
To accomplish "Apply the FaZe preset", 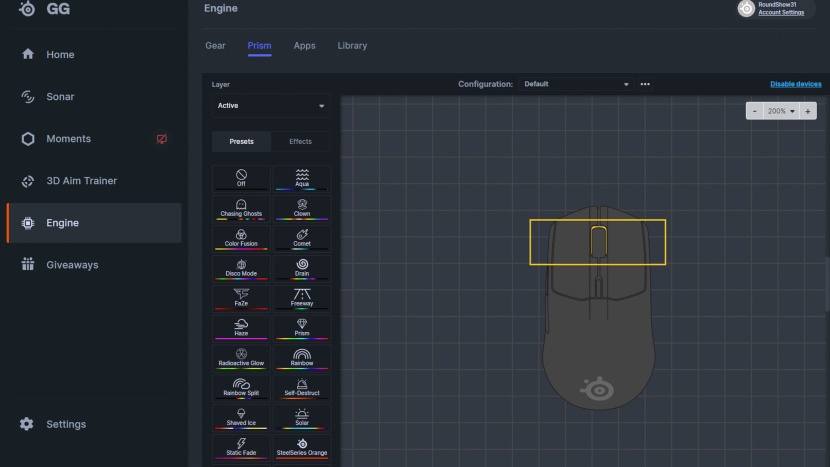I will pos(241,298).
